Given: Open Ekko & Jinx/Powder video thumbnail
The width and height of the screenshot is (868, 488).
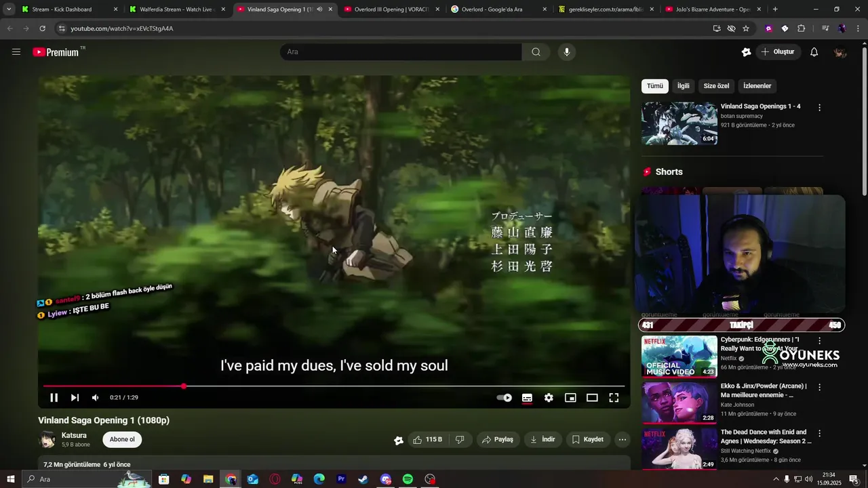Looking at the screenshot, I should [679, 403].
